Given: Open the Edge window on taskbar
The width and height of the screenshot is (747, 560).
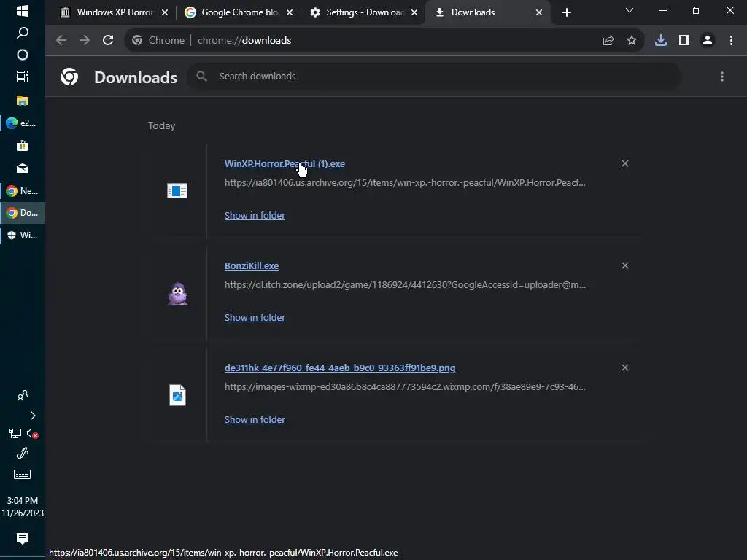Looking at the screenshot, I should click(x=23, y=122).
